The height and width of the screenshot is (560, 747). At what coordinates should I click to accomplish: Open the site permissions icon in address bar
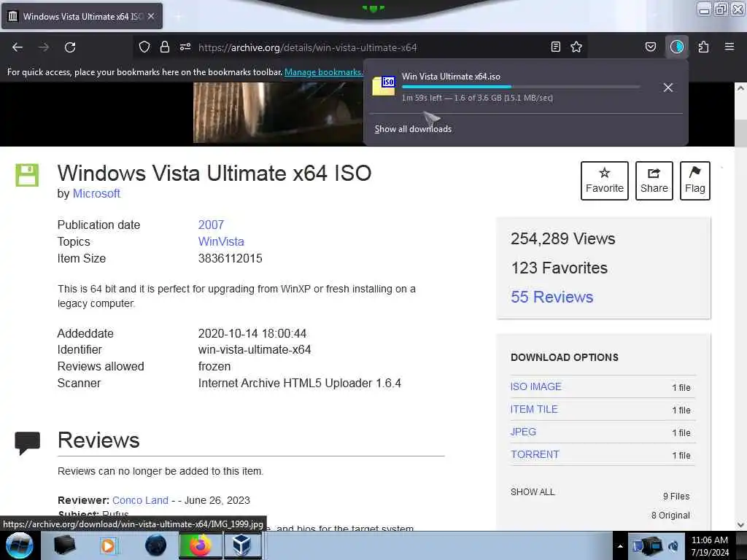(185, 47)
